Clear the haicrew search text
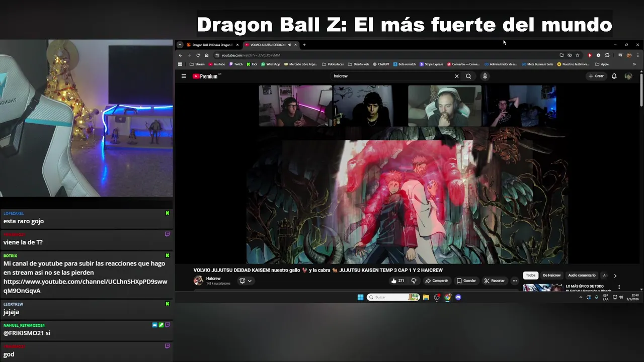 pyautogui.click(x=457, y=76)
